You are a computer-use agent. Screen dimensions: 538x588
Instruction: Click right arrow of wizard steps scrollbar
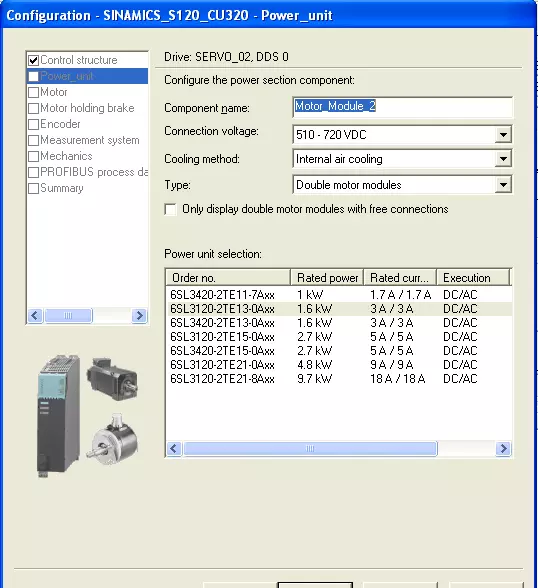point(139,315)
